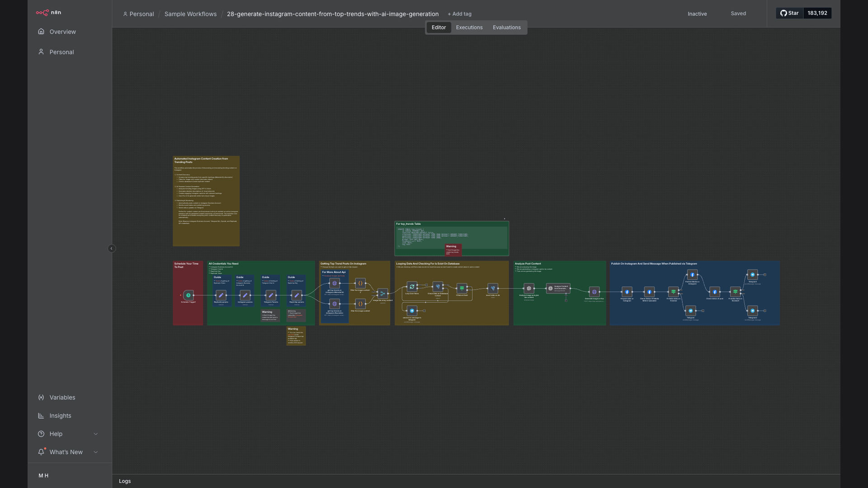Expand the Help menu
The image size is (868, 488).
tap(68, 434)
